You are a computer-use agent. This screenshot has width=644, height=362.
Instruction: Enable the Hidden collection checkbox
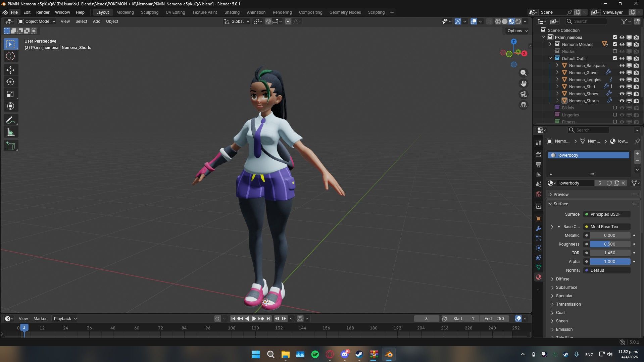615,51
